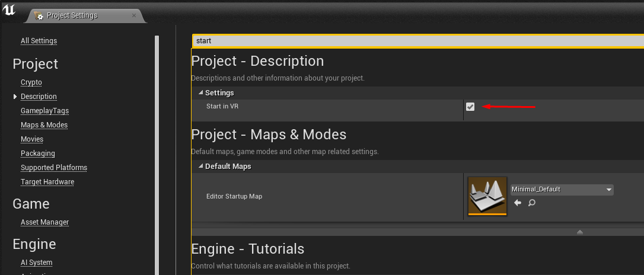Collapse the Settings section under Project - Description
The image size is (644, 275).
tap(201, 93)
